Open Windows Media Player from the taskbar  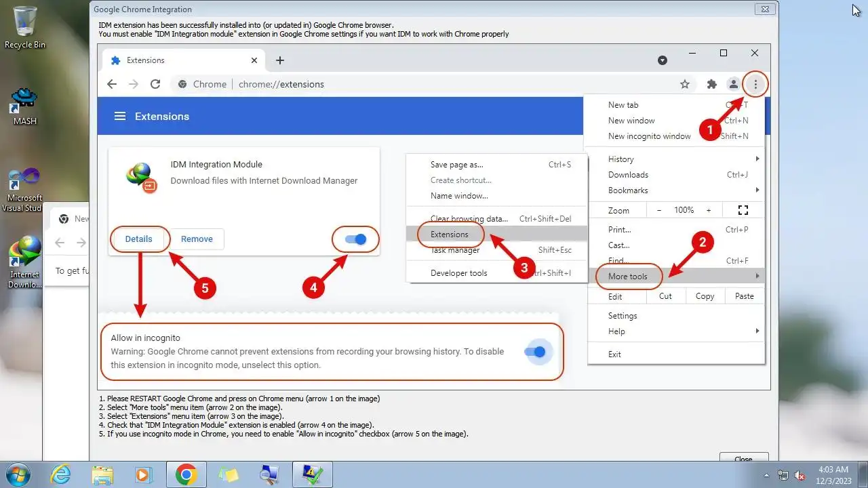pos(143,474)
